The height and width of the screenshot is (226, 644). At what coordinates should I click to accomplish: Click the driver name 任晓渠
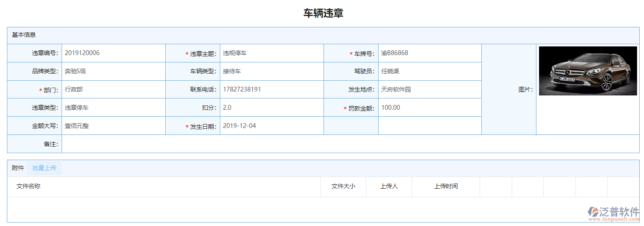pos(390,71)
